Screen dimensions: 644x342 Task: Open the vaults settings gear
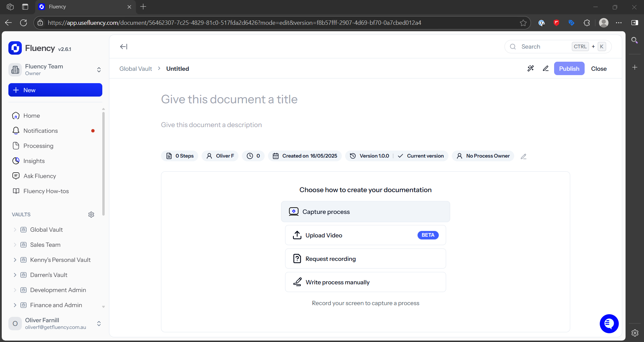[91, 215]
